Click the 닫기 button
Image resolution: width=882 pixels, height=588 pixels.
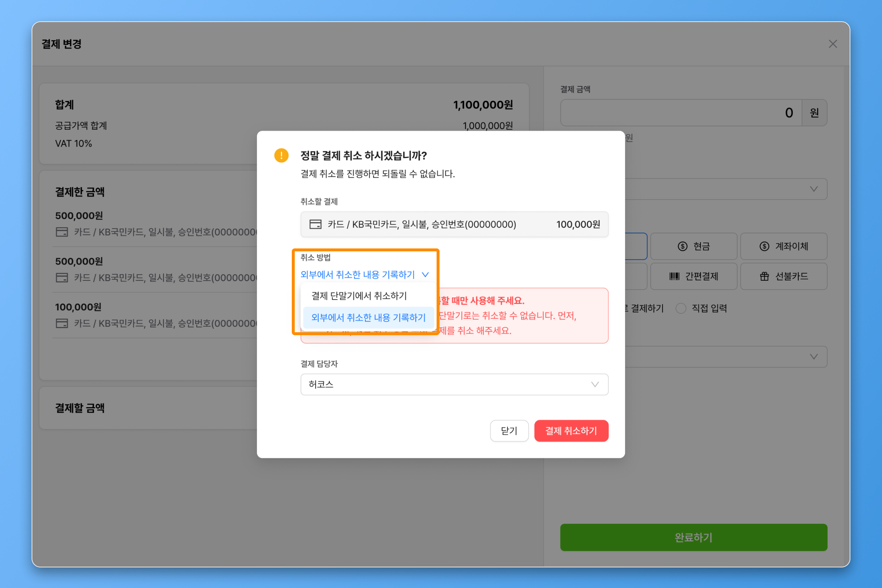(x=509, y=430)
